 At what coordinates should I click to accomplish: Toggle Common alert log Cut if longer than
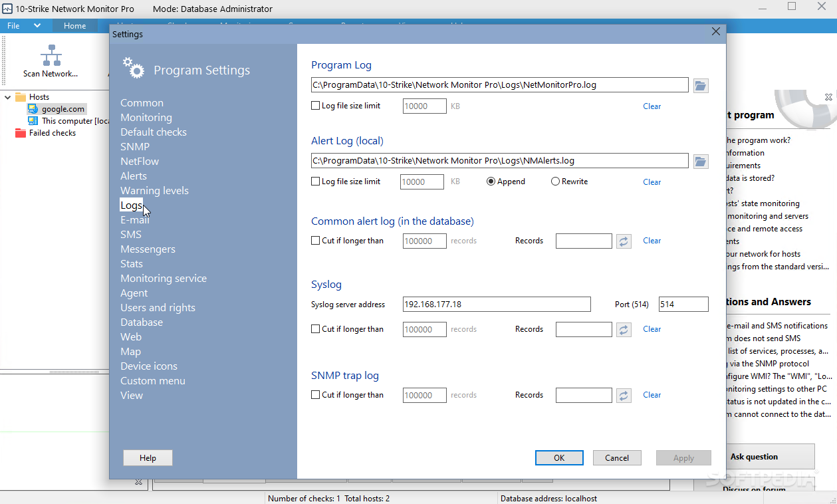316,241
